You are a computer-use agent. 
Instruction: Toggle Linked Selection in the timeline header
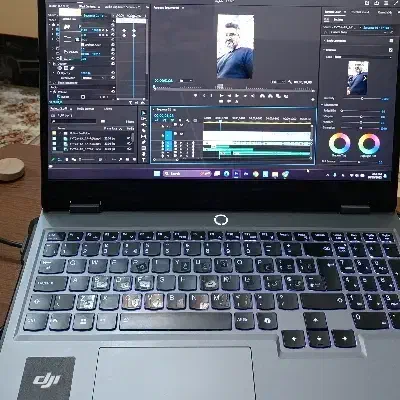173,120
